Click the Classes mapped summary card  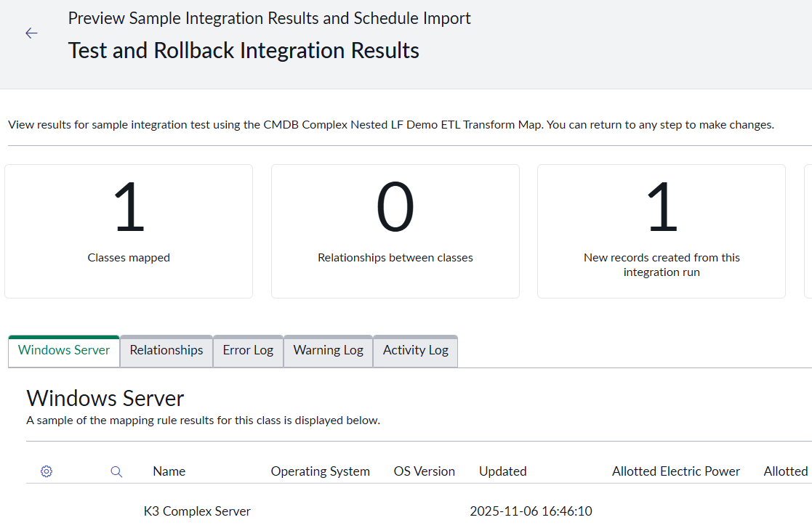pos(129,231)
